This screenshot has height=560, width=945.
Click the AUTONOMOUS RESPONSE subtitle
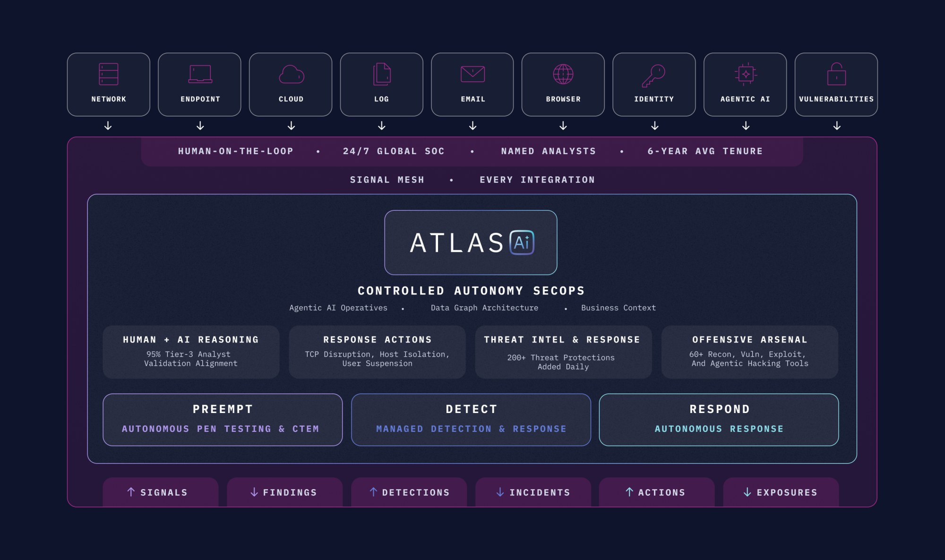click(719, 429)
